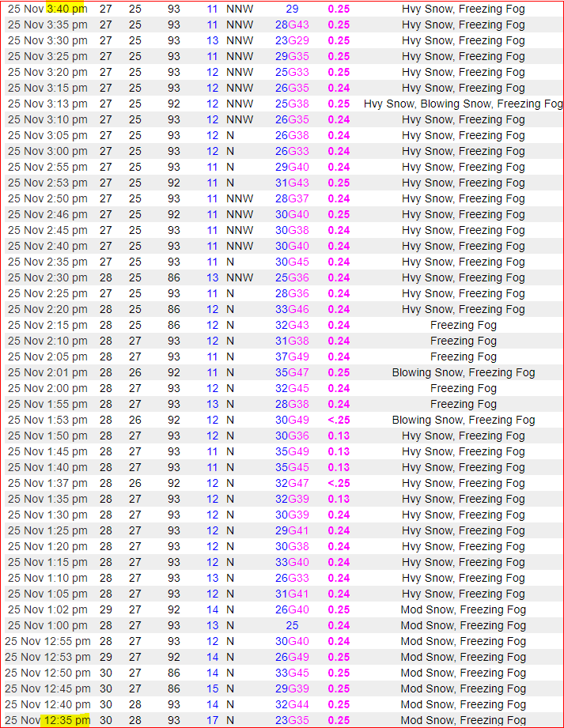
Task: Select gust value '30G45' at 2:35 pm
Action: [292, 262]
